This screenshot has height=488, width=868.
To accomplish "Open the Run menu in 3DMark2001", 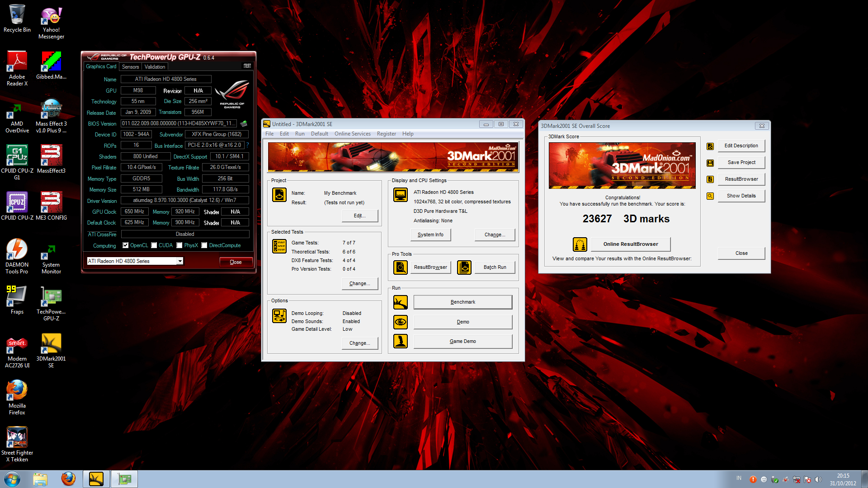I will (300, 134).
